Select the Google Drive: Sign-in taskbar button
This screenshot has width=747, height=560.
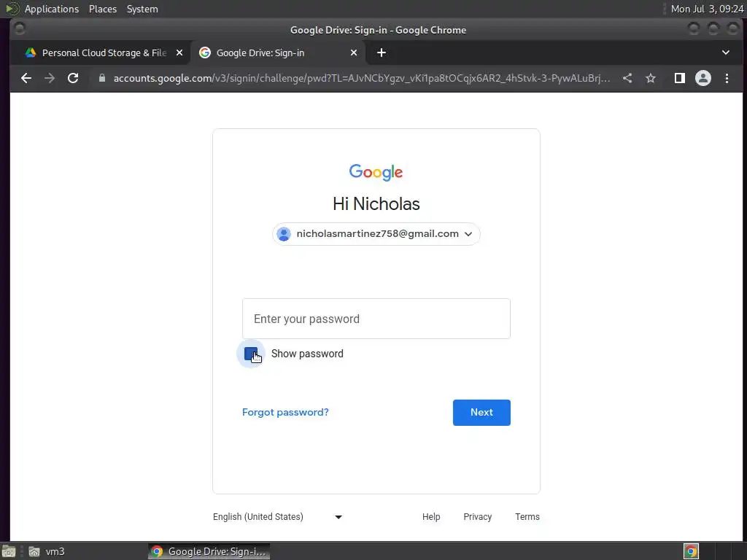coord(209,551)
